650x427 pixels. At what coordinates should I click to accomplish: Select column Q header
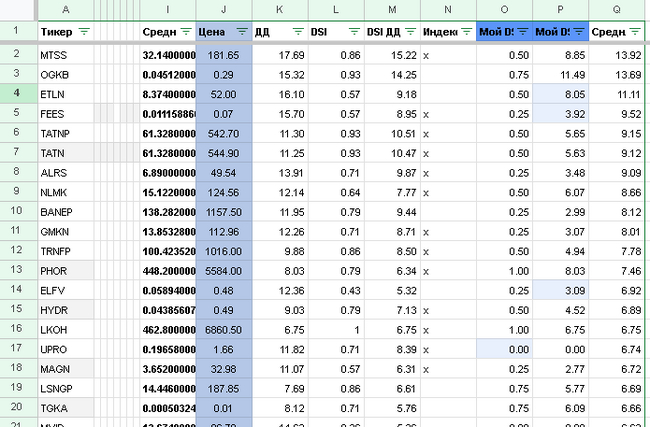tap(617, 10)
